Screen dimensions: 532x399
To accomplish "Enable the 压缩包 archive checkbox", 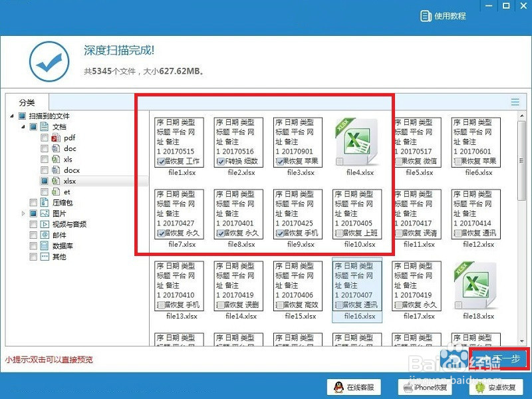I will click(33, 201).
